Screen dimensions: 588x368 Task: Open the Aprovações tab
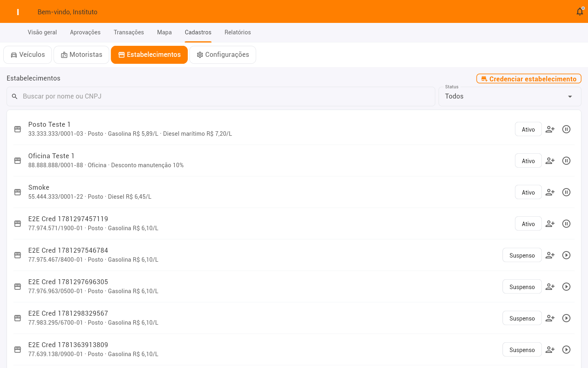pyautogui.click(x=85, y=32)
